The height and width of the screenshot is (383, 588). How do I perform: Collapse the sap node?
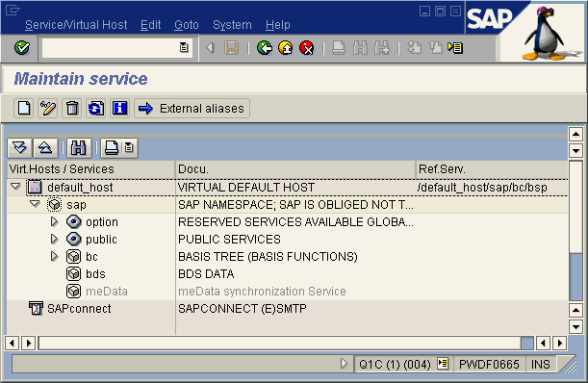pos(35,204)
